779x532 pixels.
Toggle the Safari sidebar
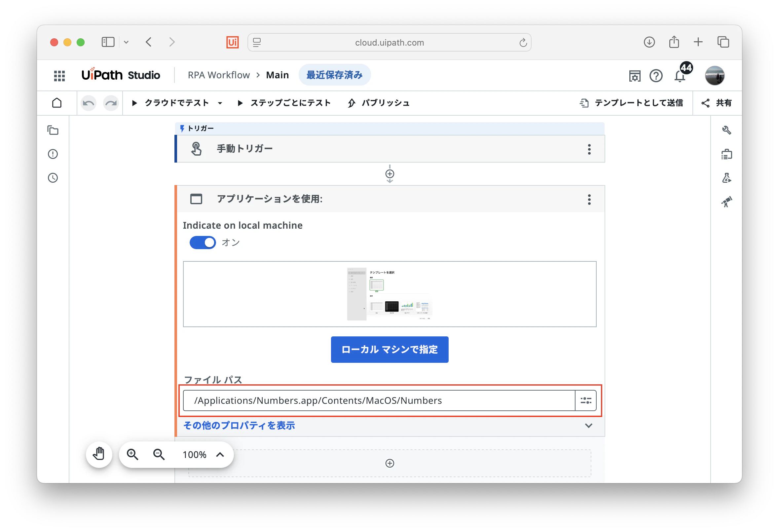(108, 42)
